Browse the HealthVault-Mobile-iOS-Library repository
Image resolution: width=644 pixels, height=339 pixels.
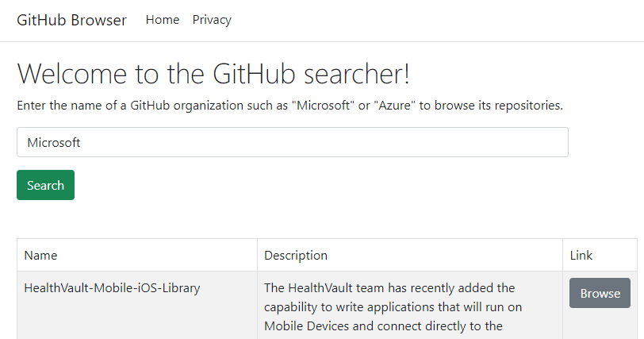tap(600, 294)
